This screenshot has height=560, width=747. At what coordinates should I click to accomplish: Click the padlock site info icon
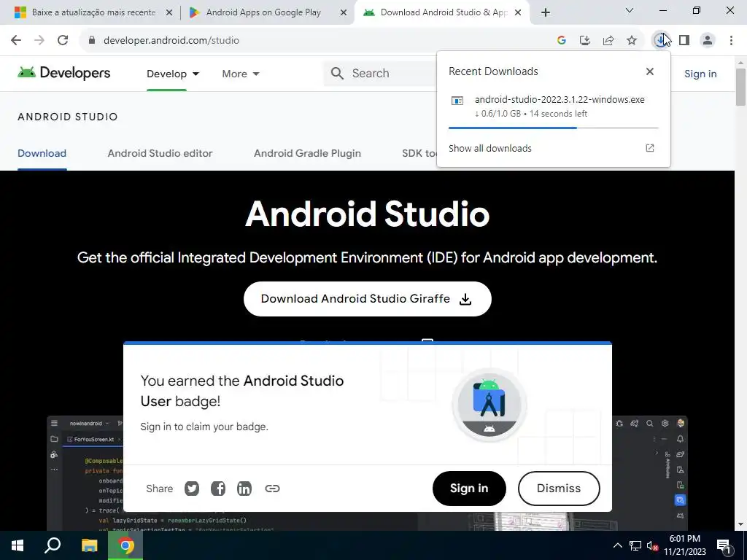point(92,41)
